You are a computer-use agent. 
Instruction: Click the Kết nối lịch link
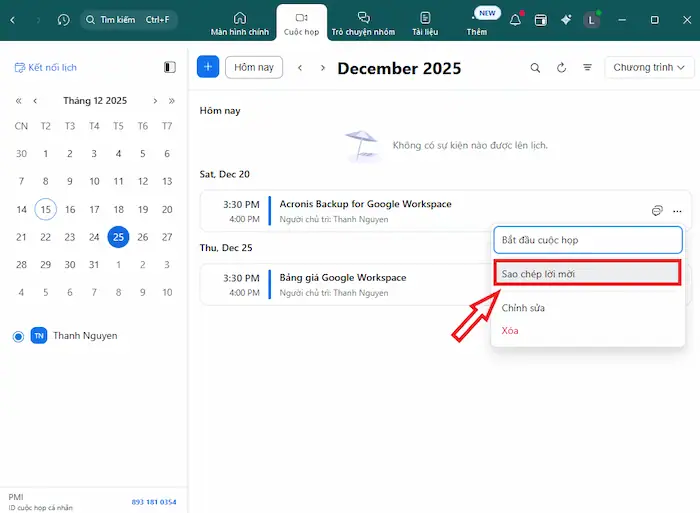46,67
